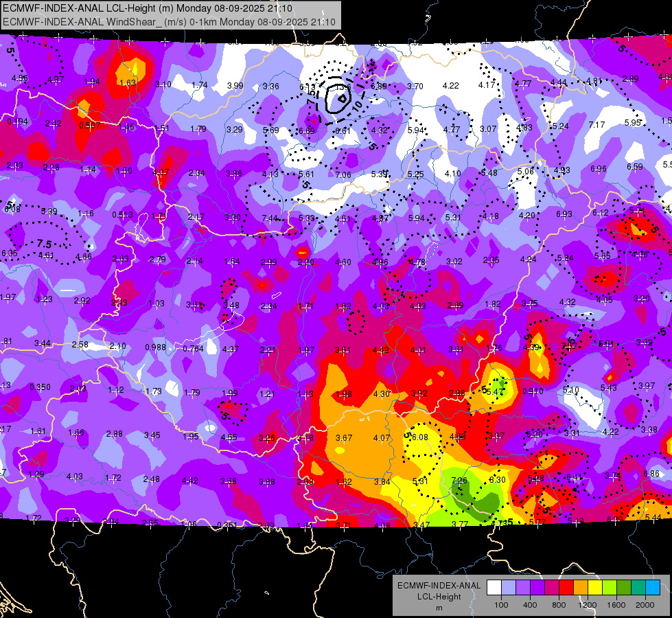The image size is (672, 618).
Task: Click the wind shear value 7.44
Action: coord(270,218)
